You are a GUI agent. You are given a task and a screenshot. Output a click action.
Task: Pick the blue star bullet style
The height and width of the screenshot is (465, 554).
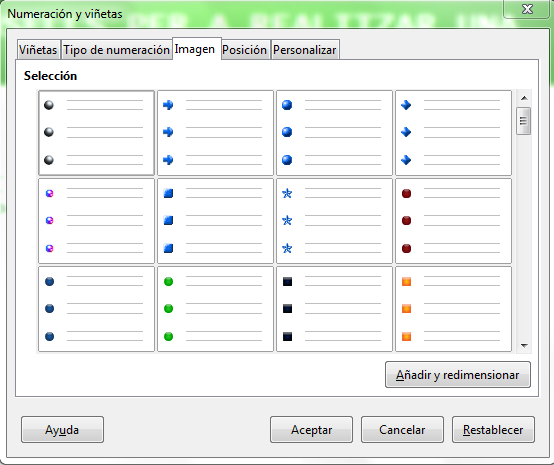(x=334, y=221)
